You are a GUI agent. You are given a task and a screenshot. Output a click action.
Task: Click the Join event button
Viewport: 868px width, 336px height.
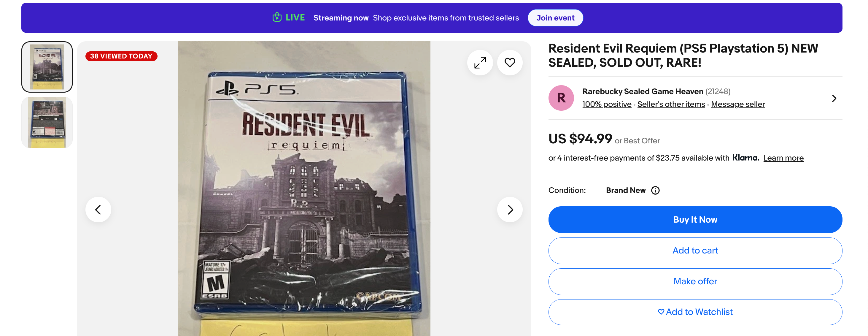555,18
